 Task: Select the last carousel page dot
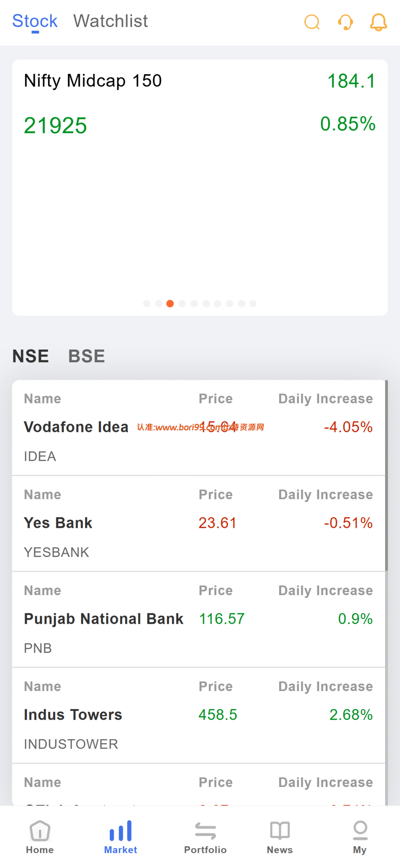(253, 303)
